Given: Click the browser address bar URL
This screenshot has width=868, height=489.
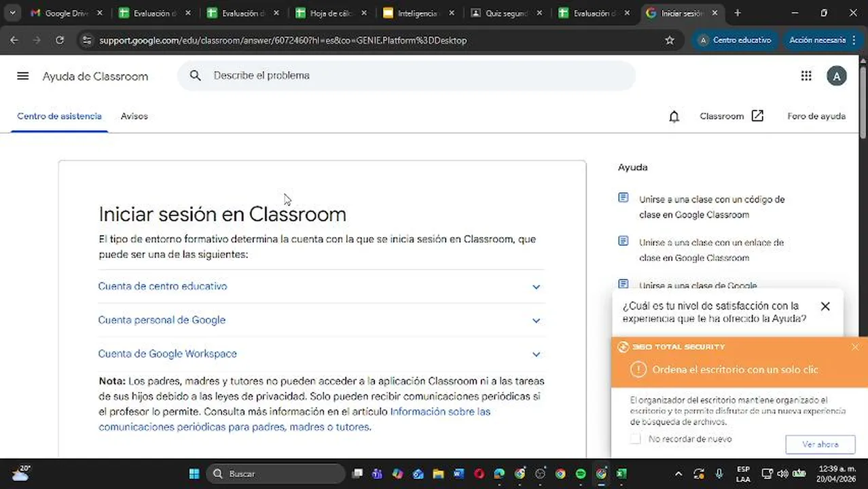Looking at the screenshot, I should pyautogui.click(x=283, y=40).
